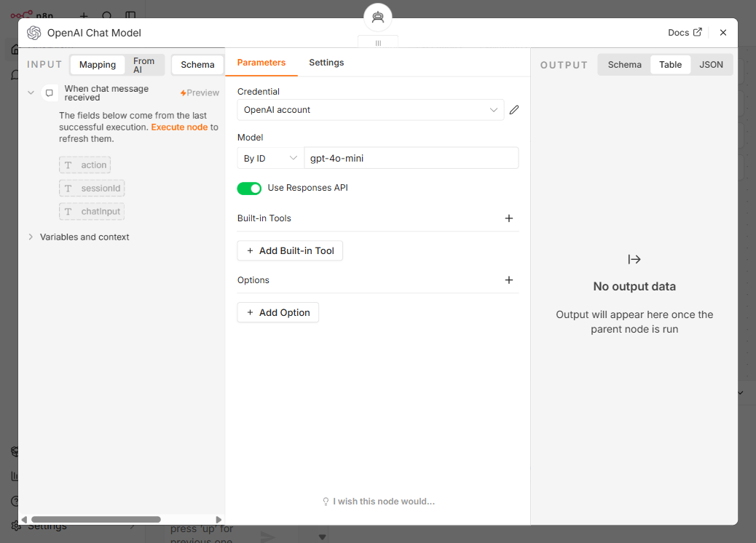Open the By ID model mode dropdown

point(270,158)
